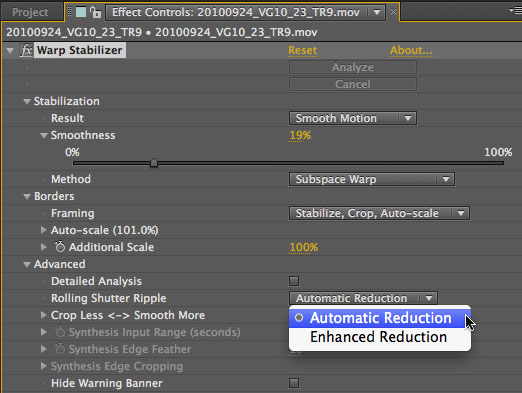The image size is (522, 393).
Task: Open the panel flyout menu icon
Action: click(x=515, y=10)
